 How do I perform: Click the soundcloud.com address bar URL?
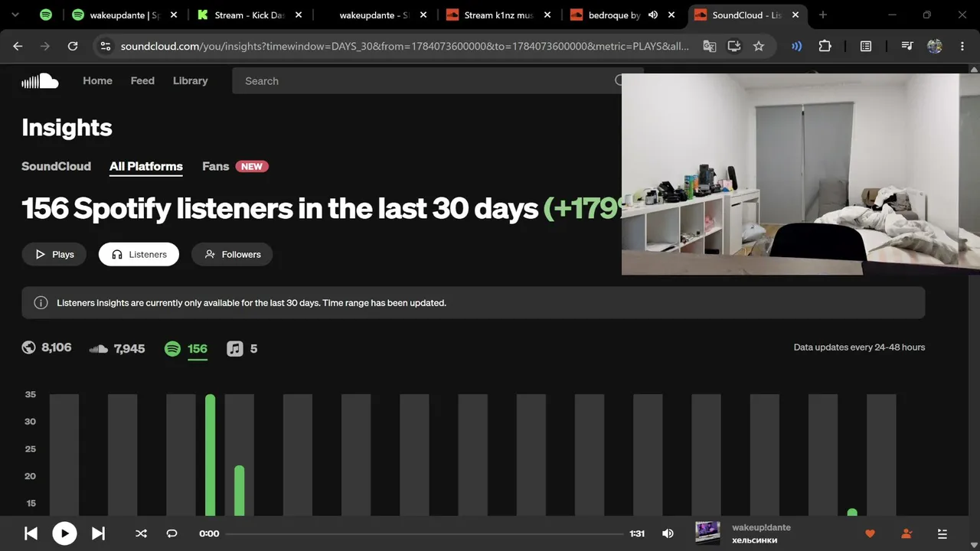[x=405, y=46]
